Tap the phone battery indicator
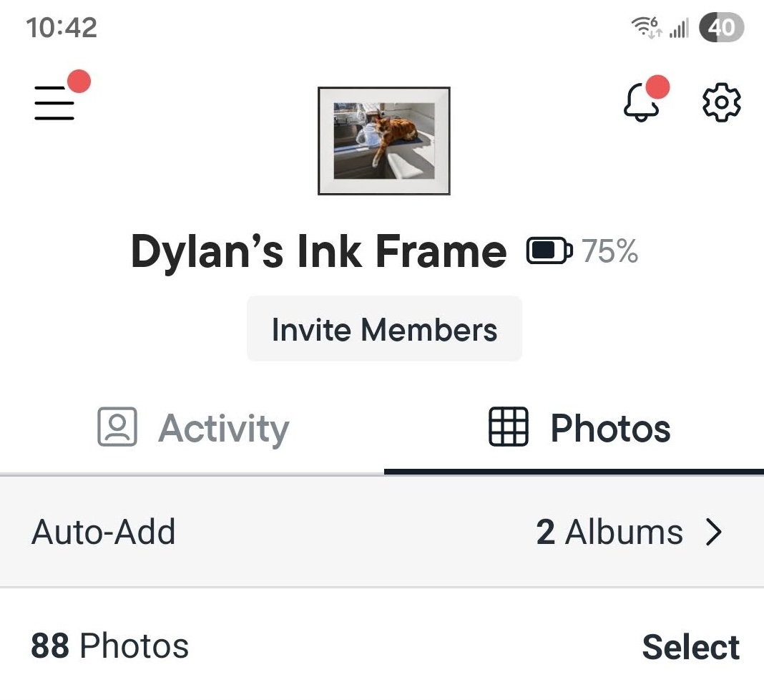Viewport: 764px width, 700px height. click(721, 28)
